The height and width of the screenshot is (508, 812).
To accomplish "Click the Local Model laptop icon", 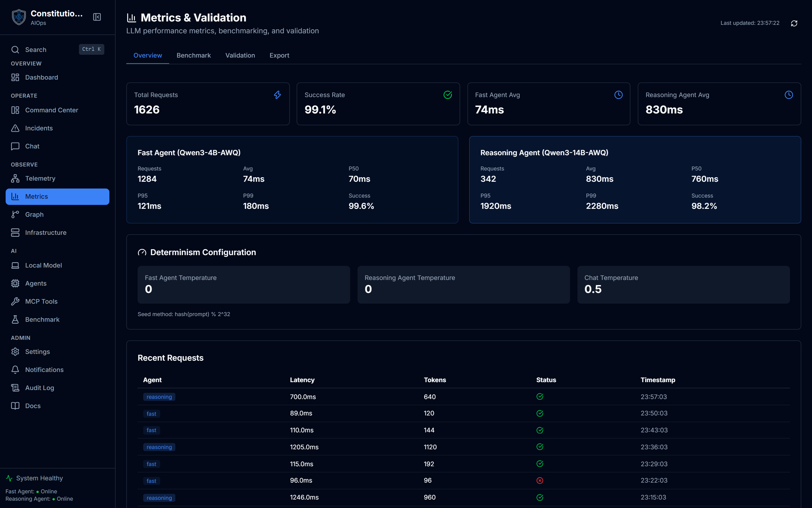I will pyautogui.click(x=15, y=265).
